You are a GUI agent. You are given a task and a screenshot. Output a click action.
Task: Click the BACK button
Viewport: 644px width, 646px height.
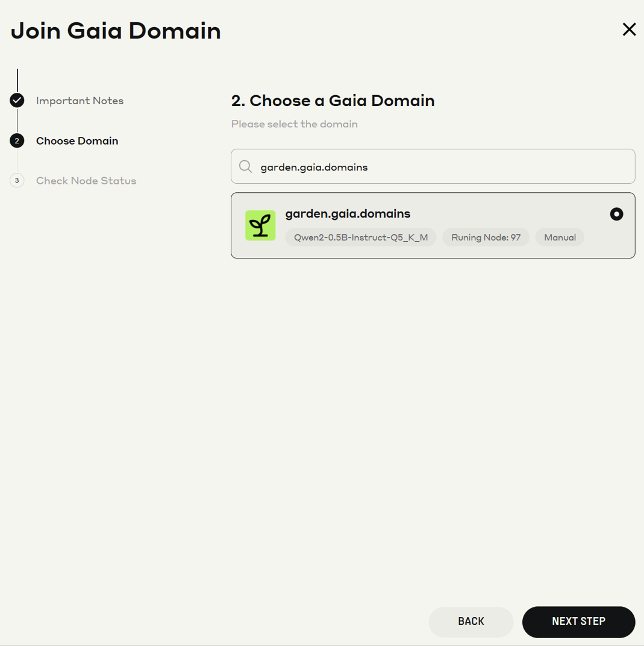pos(471,621)
